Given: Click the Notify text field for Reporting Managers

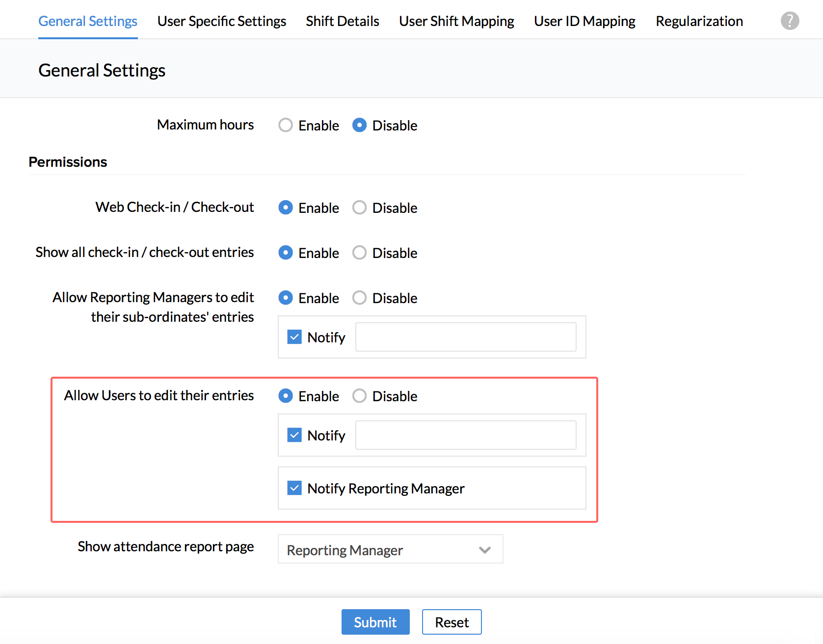Looking at the screenshot, I should pos(465,337).
